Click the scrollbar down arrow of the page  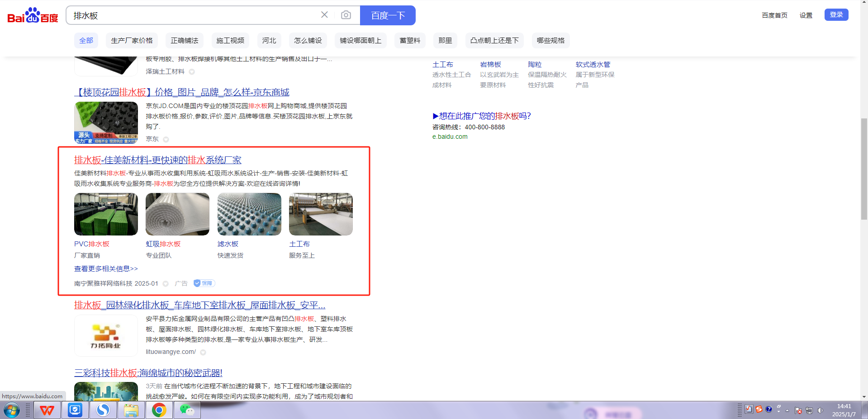click(x=864, y=397)
